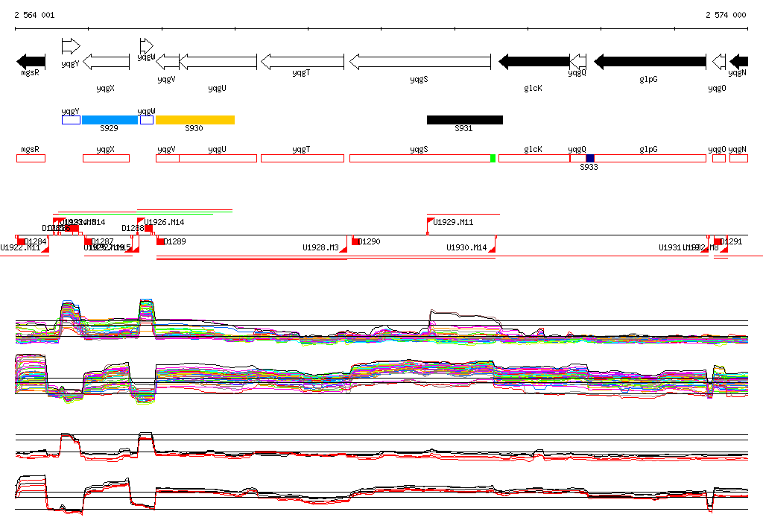Click the dark blue S933 segment box

click(x=590, y=158)
